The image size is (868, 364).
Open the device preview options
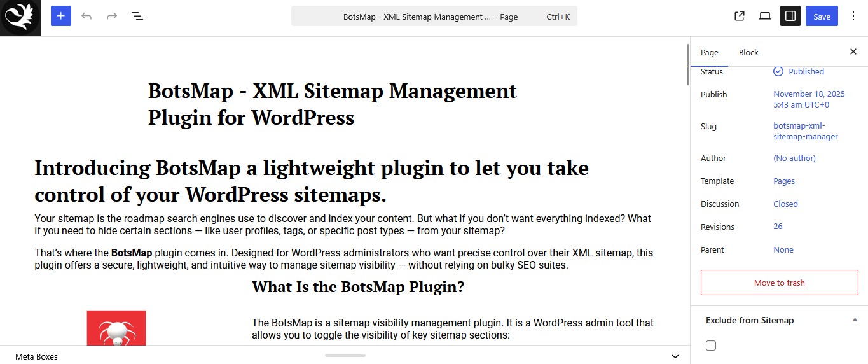(765, 17)
